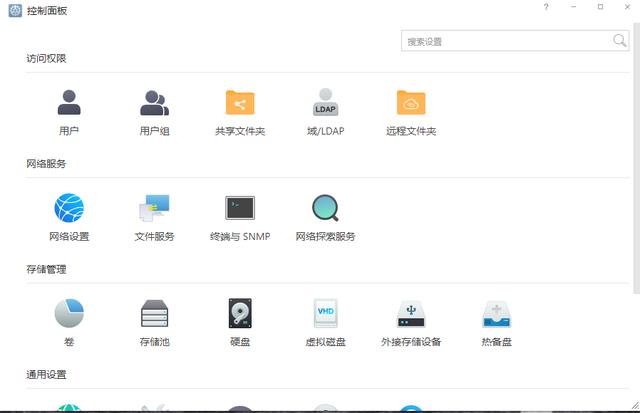This screenshot has width=640, height=413.
Task: Open the 域/LDAP settings icon
Action: [325, 102]
